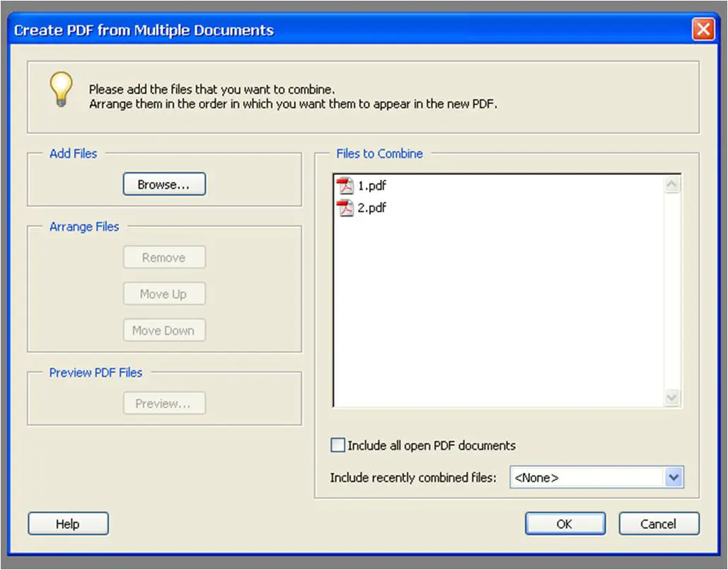Screen dimensions: 728x570
Task: Select 1.pdf in Files to Combine
Action: pyautogui.click(x=372, y=186)
